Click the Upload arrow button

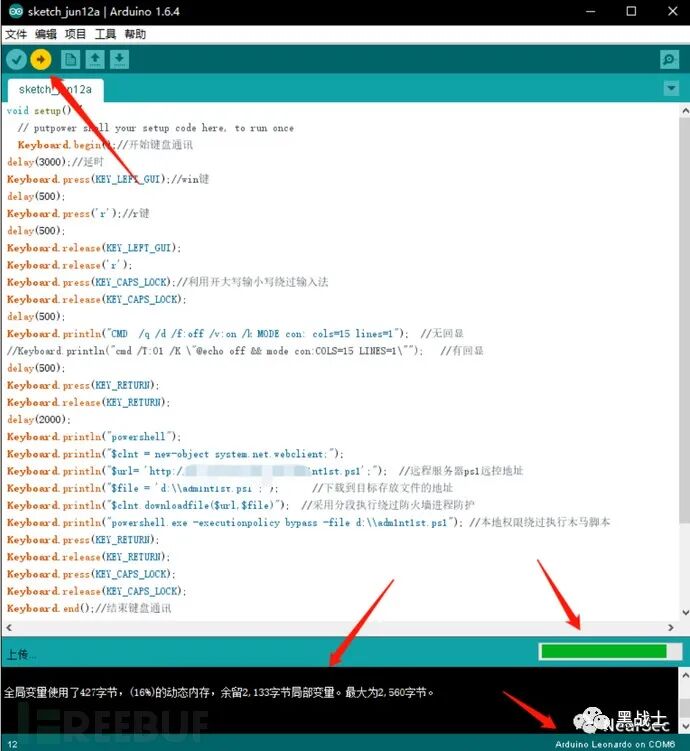(41, 59)
